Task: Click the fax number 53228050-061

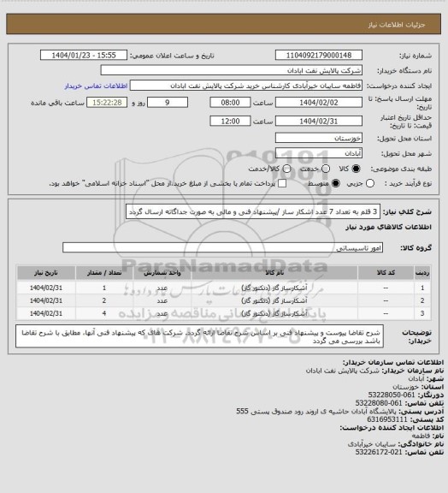Action: pyautogui.click(x=391, y=395)
